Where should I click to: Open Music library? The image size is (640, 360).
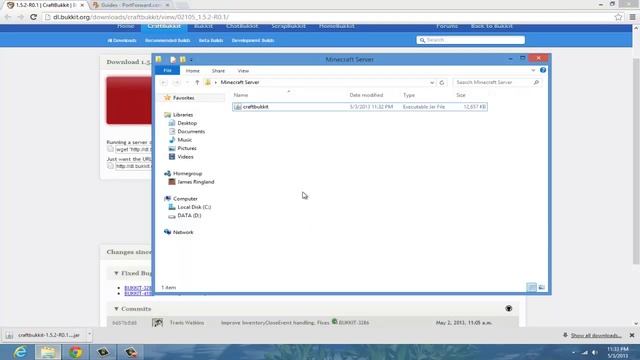[x=184, y=140]
